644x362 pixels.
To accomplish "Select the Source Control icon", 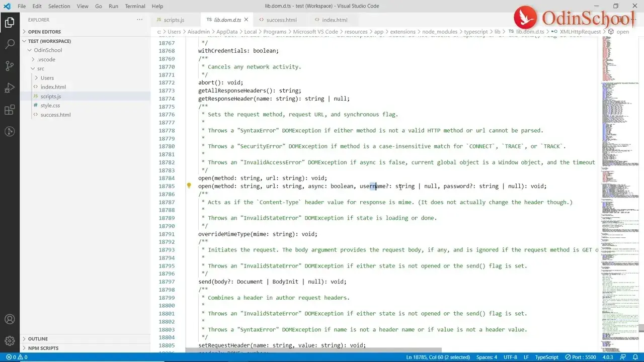I will point(10,66).
